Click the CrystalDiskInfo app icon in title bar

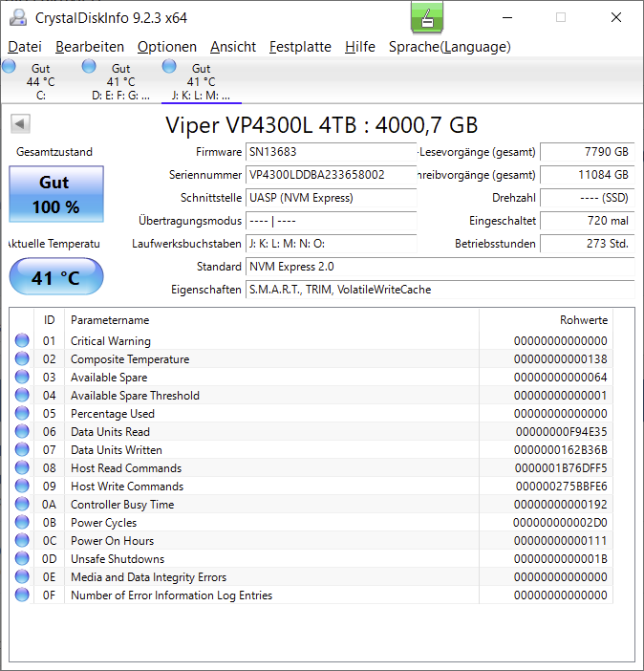pos(18,17)
